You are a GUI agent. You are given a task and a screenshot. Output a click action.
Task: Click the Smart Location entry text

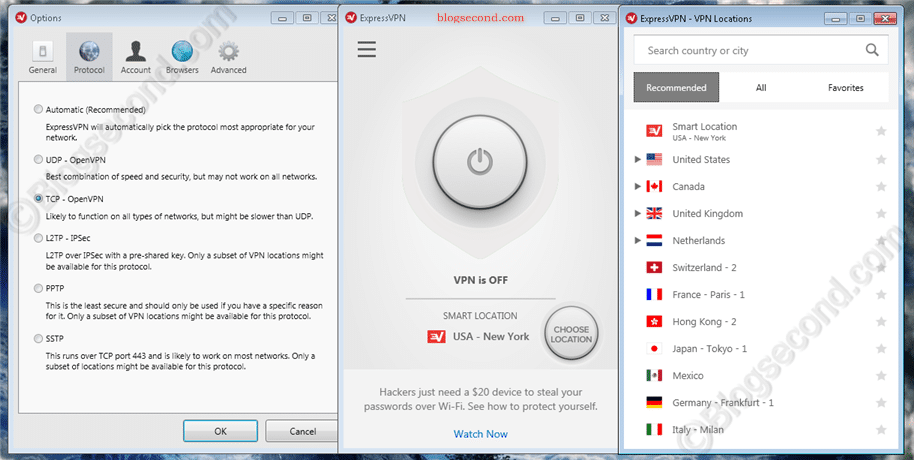pyautogui.click(x=705, y=127)
